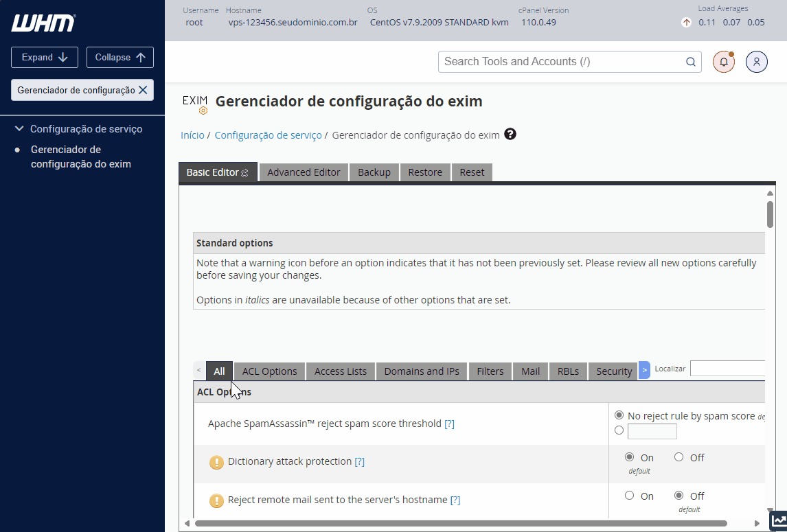Select the Access Lists tab

pyautogui.click(x=341, y=371)
